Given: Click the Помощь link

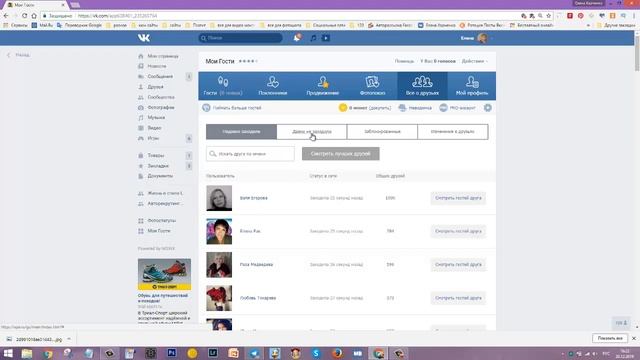Looking at the screenshot, I should tap(404, 61).
